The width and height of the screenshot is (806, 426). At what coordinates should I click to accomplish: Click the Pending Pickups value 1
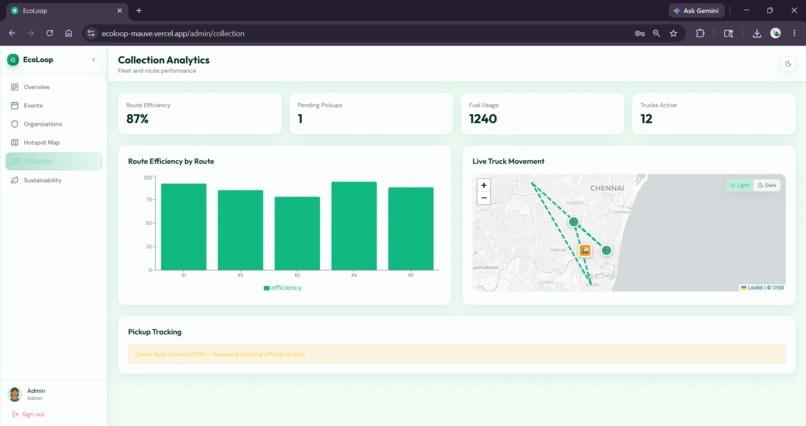point(300,119)
